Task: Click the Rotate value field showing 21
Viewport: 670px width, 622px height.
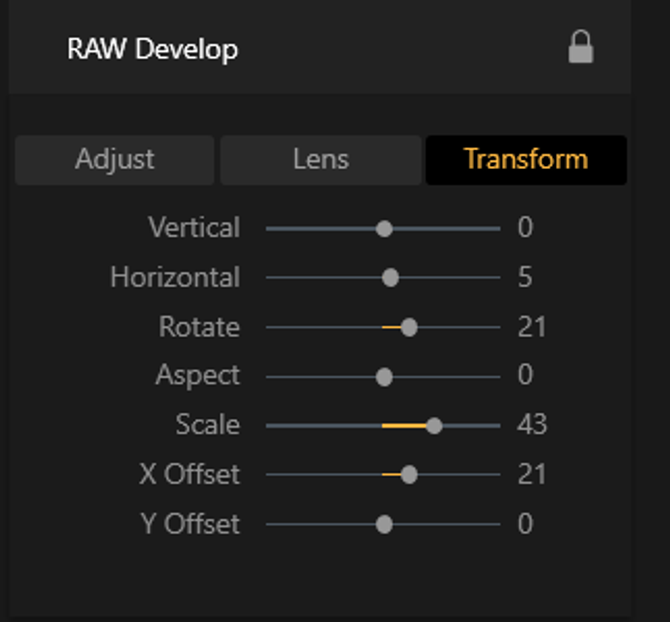Action: click(532, 327)
